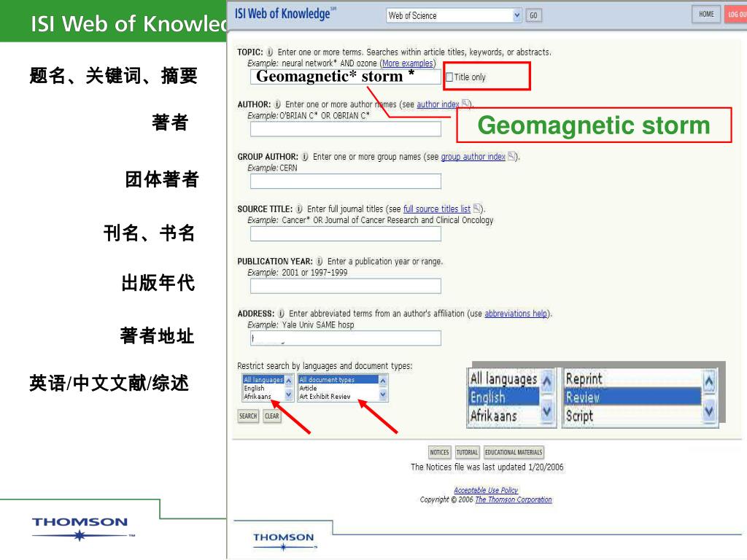Select Script in enlarged document list
The width and height of the screenshot is (747, 560).
632,416
